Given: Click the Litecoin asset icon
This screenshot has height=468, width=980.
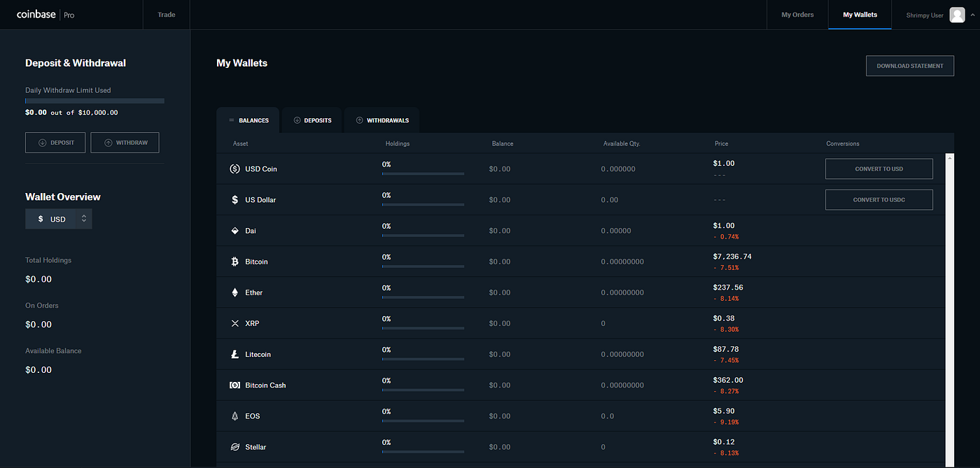Looking at the screenshot, I should coord(234,354).
